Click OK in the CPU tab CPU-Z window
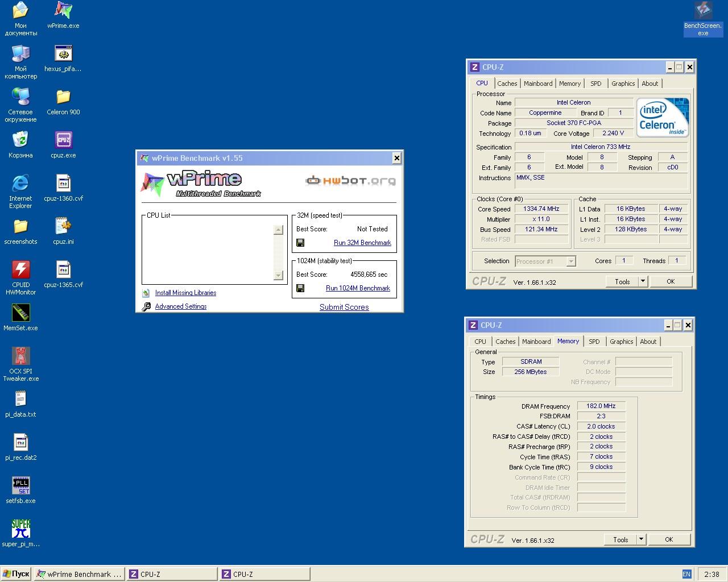Image resolution: width=728 pixels, height=582 pixels. click(671, 281)
